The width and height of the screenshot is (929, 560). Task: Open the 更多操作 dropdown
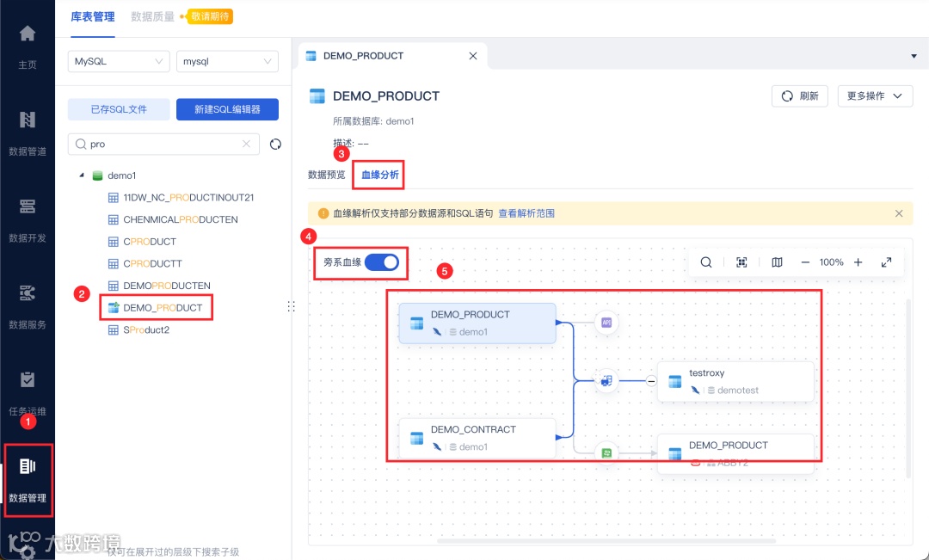tap(875, 96)
